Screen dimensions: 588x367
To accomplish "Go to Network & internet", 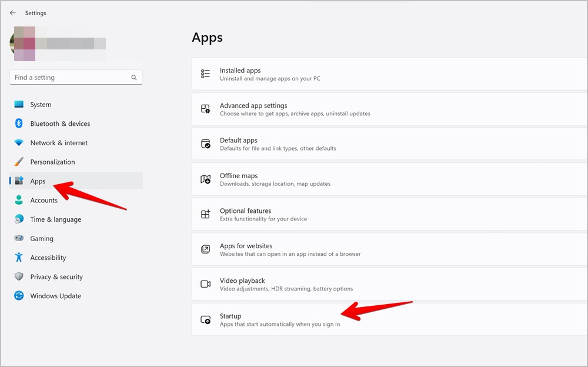I will coord(76,142).
